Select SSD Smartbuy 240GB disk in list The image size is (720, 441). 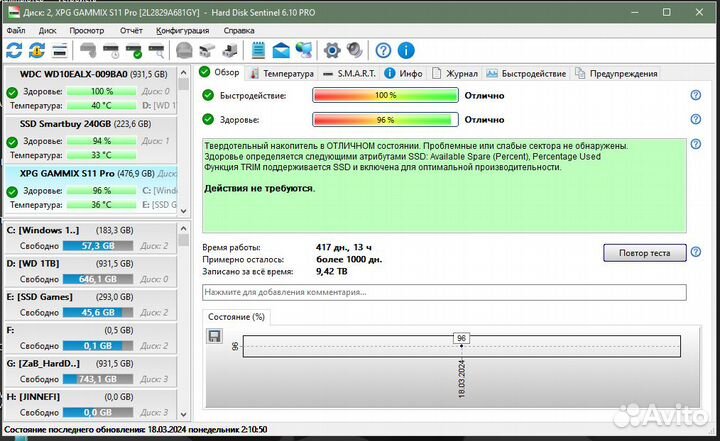click(x=90, y=140)
